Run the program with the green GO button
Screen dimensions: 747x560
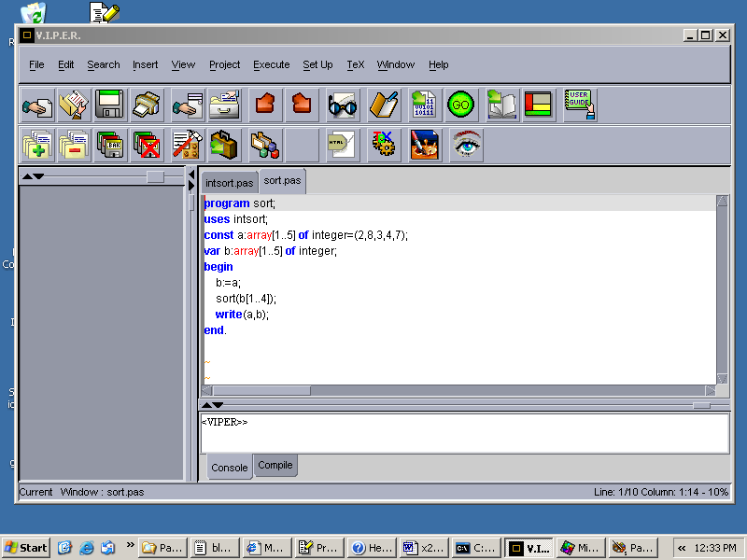[460, 105]
